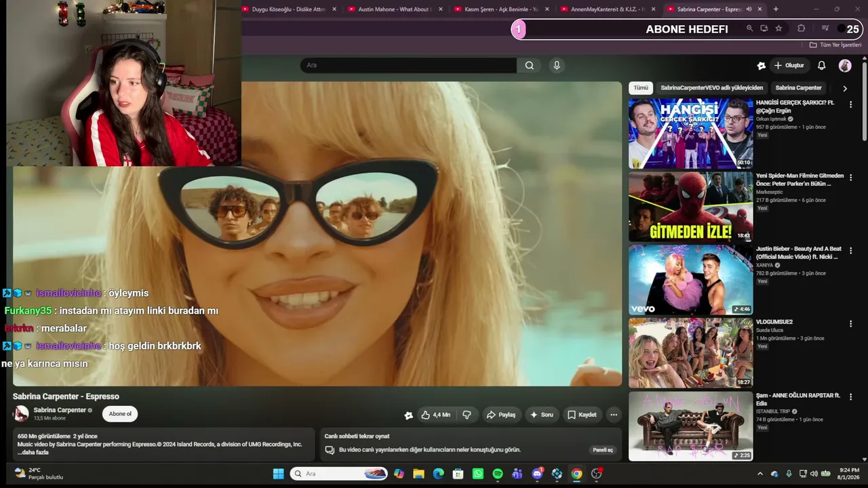Launch File Explorer from the taskbar
This screenshot has width=868, height=488.
pyautogui.click(x=418, y=474)
